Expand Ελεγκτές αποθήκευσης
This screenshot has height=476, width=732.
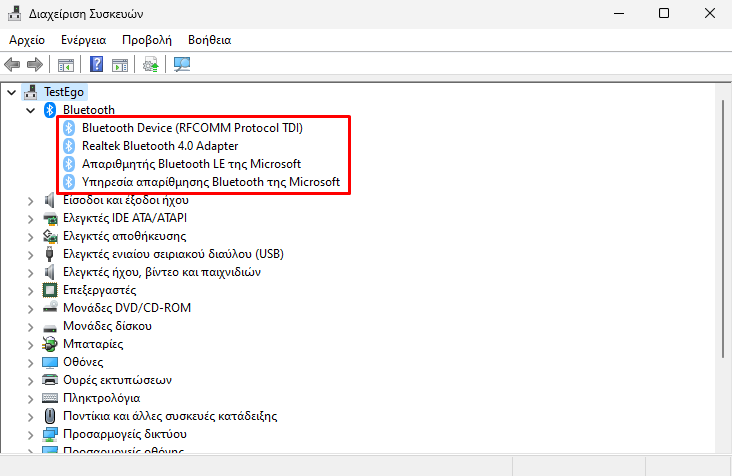coord(30,237)
